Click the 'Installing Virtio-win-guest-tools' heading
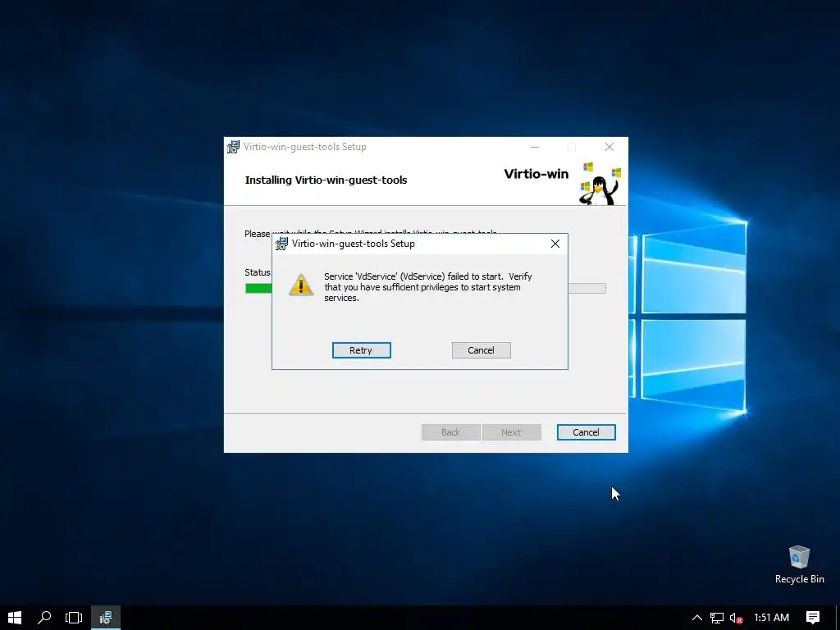This screenshot has height=630, width=840. (x=326, y=180)
